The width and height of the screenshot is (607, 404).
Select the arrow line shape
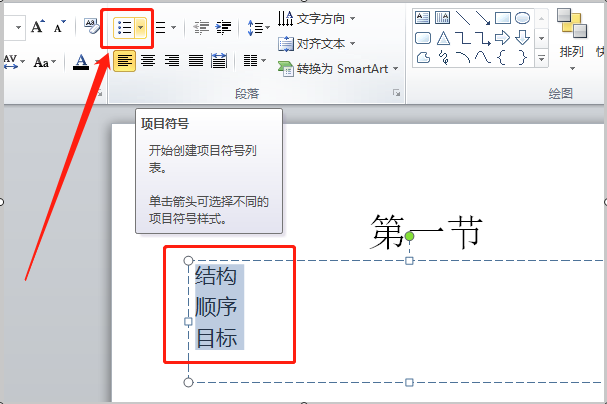[x=483, y=17]
